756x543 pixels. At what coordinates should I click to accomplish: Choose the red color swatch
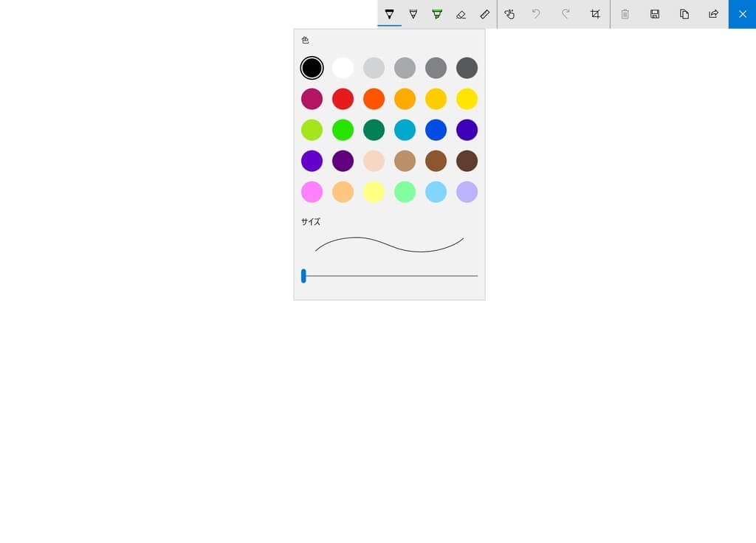(x=343, y=99)
